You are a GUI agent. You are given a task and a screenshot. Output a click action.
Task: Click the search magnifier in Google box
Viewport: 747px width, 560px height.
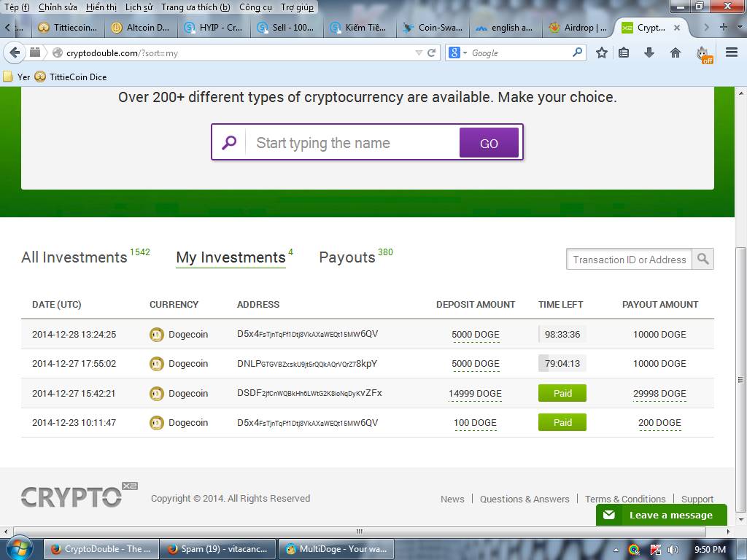[x=577, y=52]
